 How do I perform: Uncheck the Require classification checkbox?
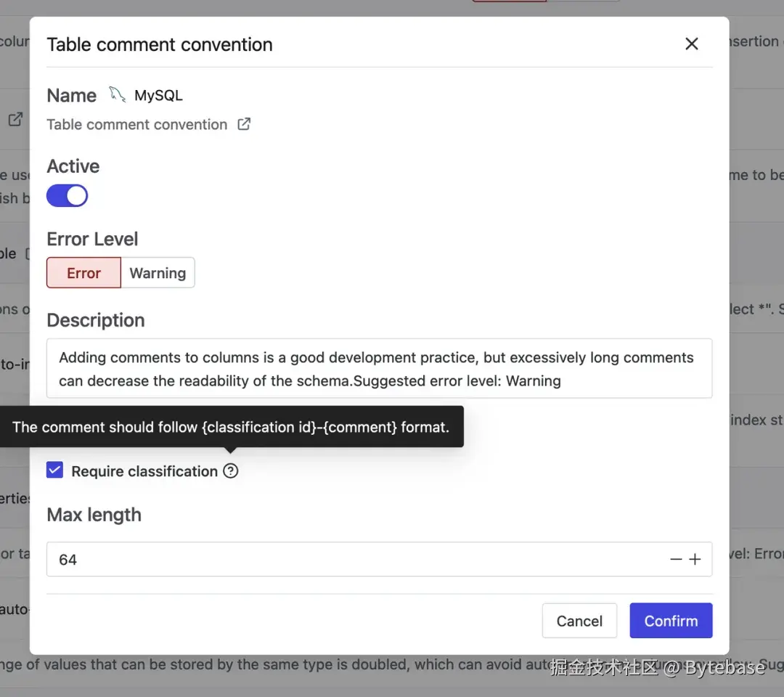pos(55,470)
